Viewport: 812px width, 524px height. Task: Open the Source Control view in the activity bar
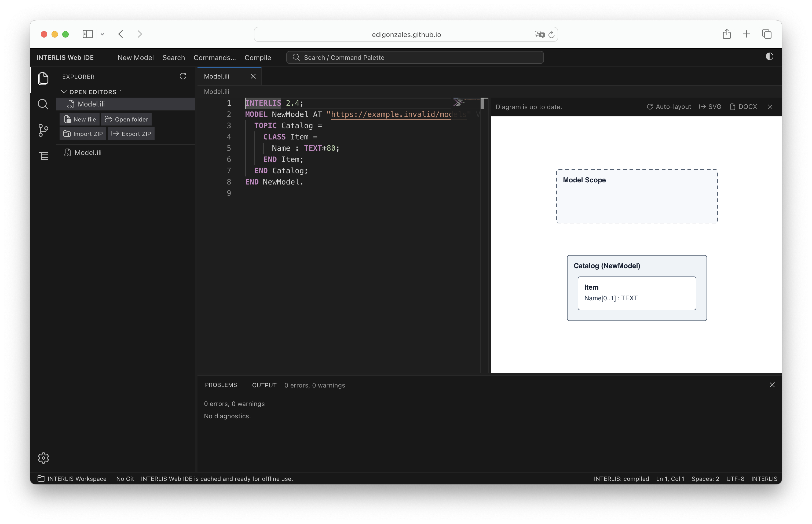coord(43,130)
